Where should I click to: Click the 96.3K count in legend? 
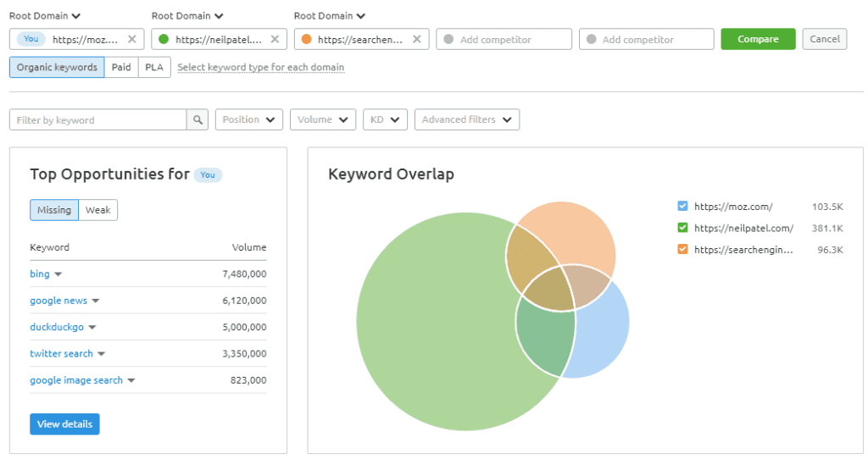coord(831,250)
